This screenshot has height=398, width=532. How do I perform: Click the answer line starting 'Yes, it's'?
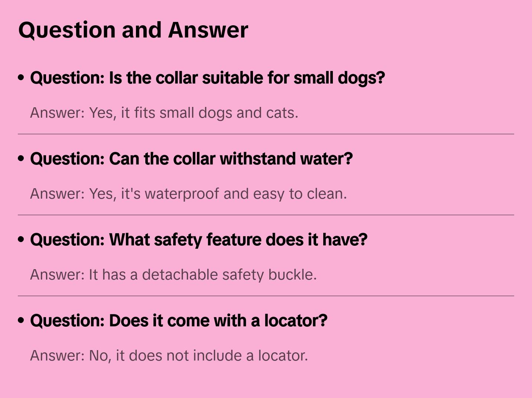coord(188,194)
